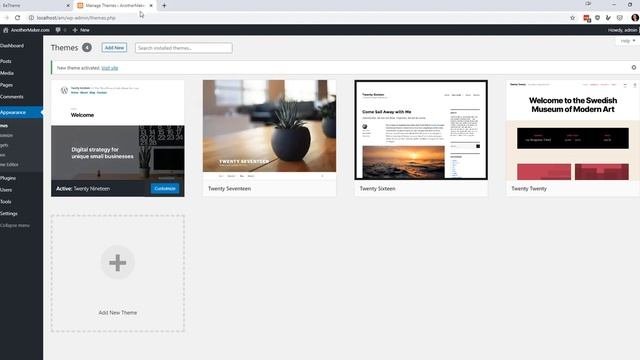Open Settings in the sidebar menu
The width and height of the screenshot is (640, 360).
pyautogui.click(x=9, y=213)
